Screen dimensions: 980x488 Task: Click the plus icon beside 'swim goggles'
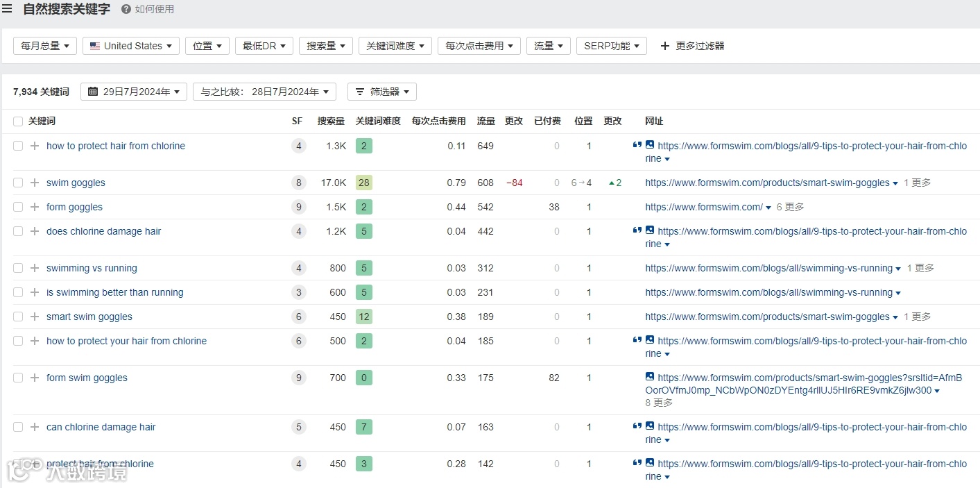tap(35, 183)
